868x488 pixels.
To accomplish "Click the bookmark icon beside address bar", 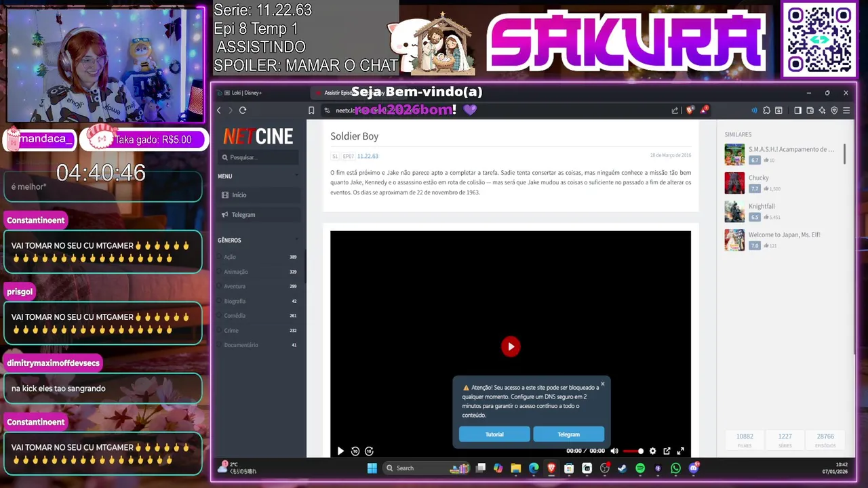I will tap(311, 110).
